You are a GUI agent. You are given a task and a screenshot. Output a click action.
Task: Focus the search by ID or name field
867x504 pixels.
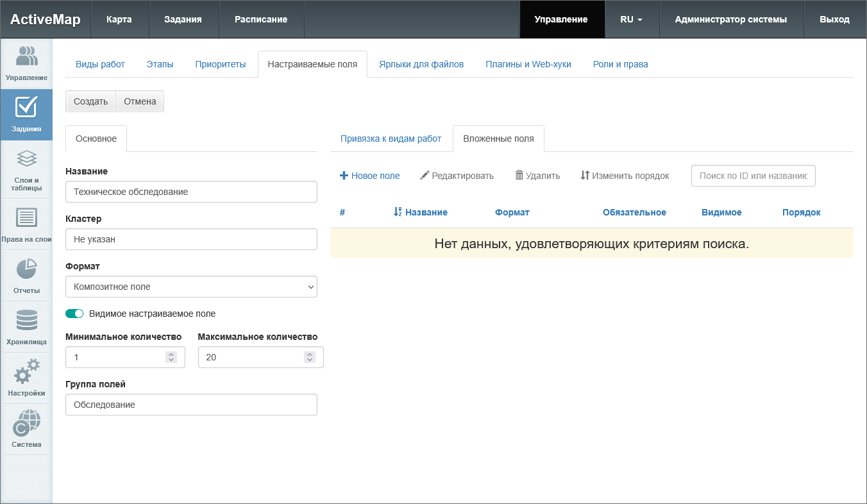coord(753,176)
